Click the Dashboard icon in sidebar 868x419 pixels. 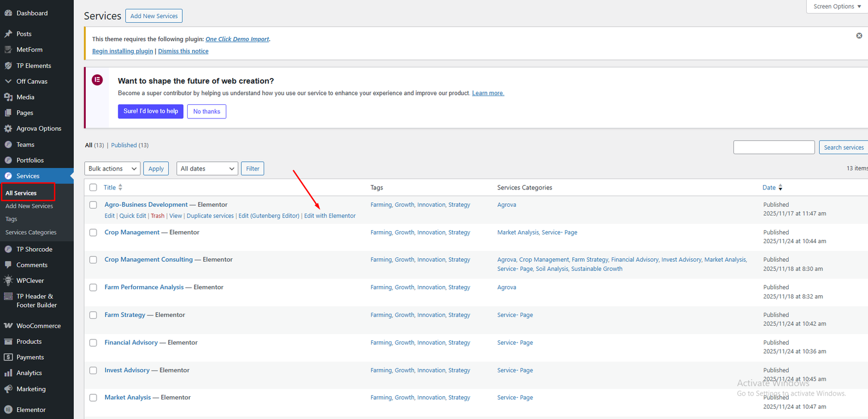tap(8, 13)
